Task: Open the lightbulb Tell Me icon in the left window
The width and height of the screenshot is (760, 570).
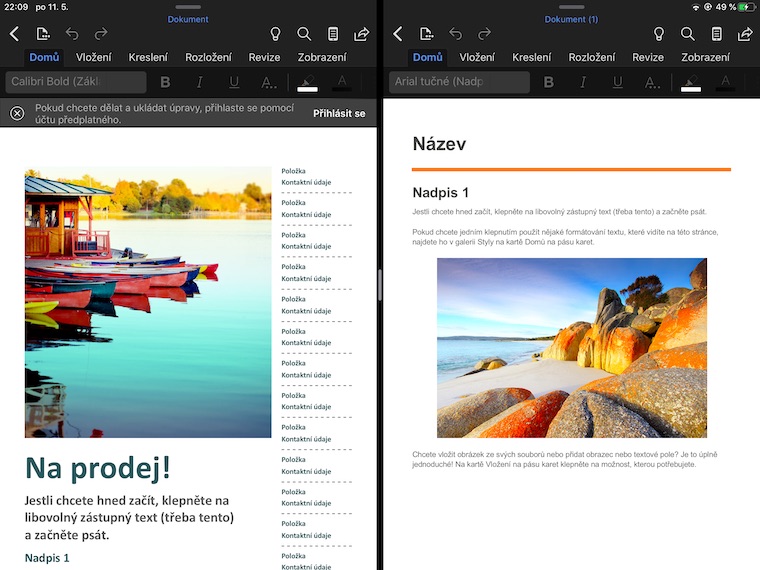Action: pyautogui.click(x=275, y=34)
